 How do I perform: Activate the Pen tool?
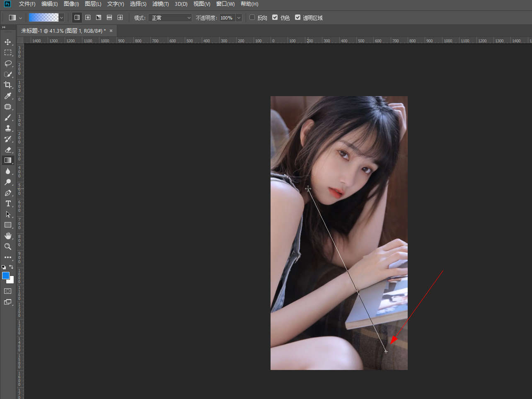[8, 193]
